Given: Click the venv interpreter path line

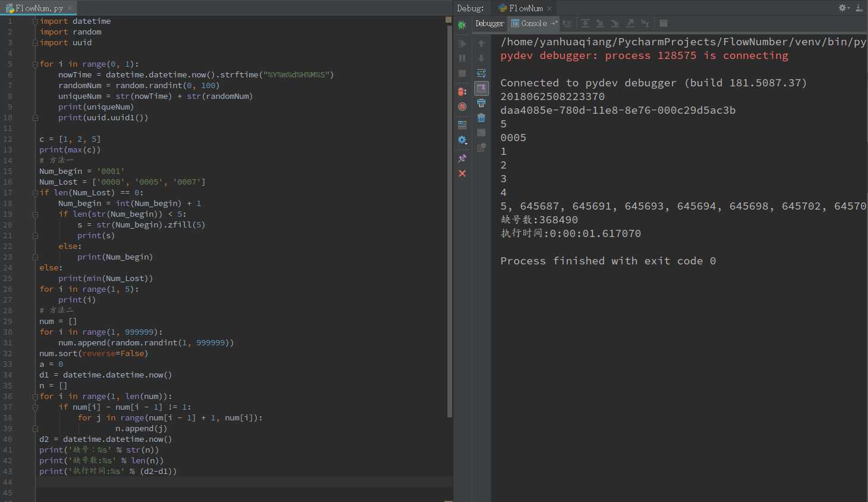Looking at the screenshot, I should (683, 42).
